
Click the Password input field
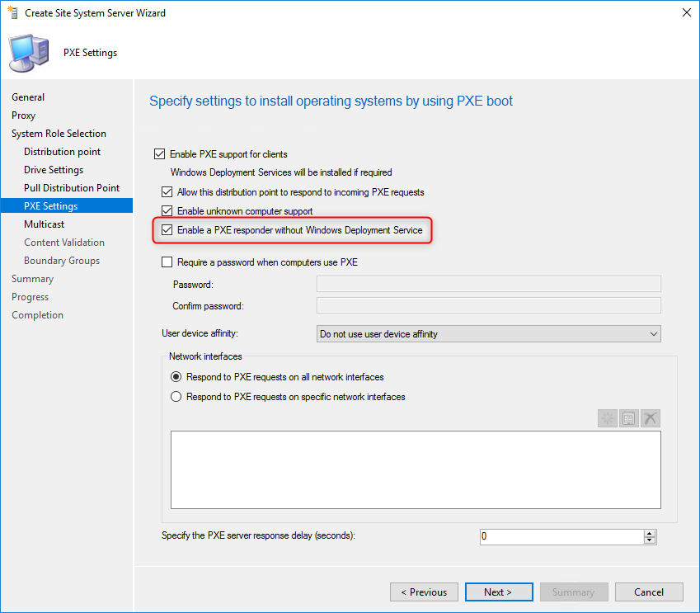(x=488, y=284)
